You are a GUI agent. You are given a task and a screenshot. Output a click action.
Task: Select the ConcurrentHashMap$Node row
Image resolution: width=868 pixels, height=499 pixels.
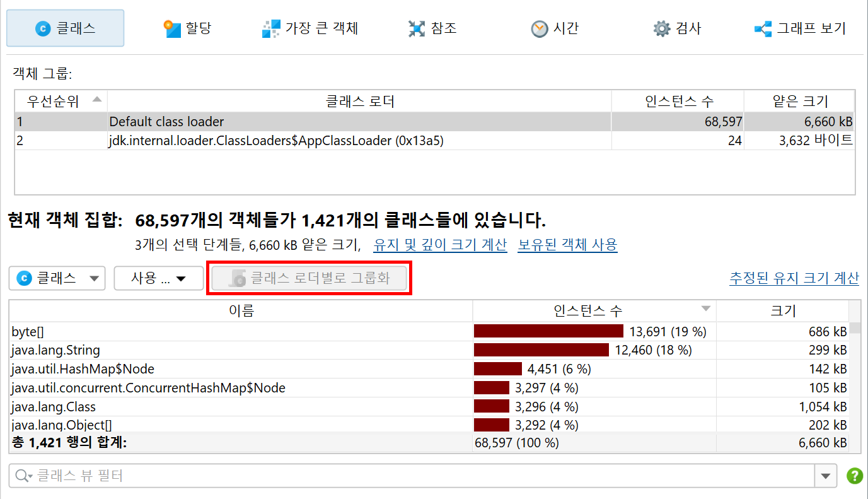429,388
